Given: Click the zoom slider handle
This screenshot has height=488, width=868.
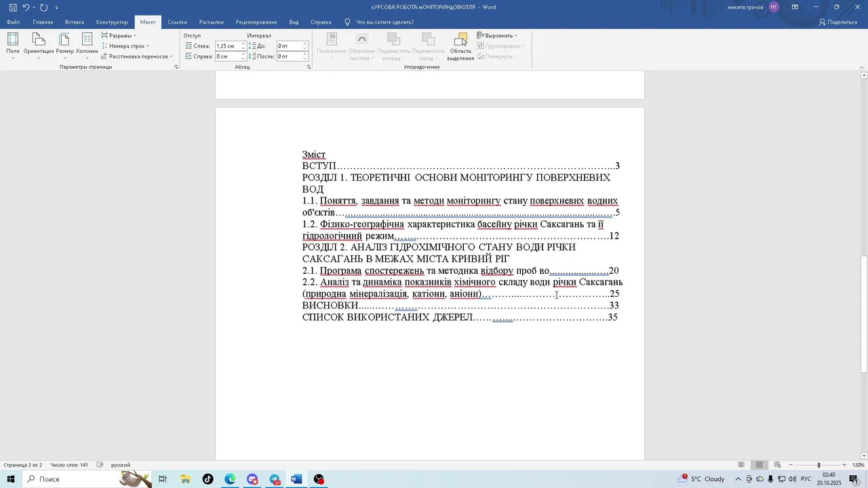Looking at the screenshot, I should click(818, 465).
